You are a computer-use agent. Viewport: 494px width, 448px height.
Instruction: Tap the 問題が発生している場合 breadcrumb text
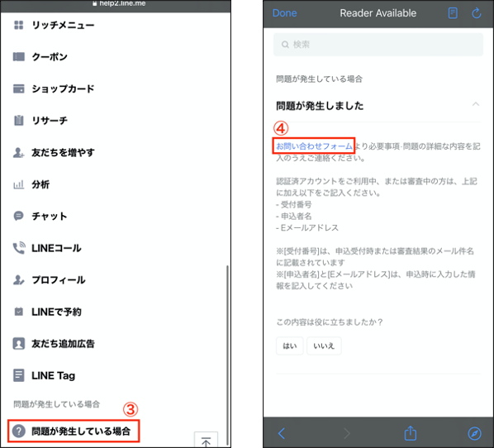pyautogui.click(x=319, y=79)
